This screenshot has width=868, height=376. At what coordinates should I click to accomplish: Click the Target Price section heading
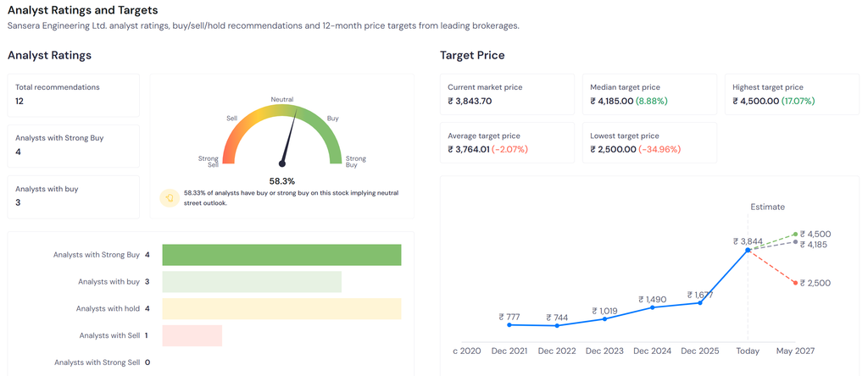coord(472,55)
